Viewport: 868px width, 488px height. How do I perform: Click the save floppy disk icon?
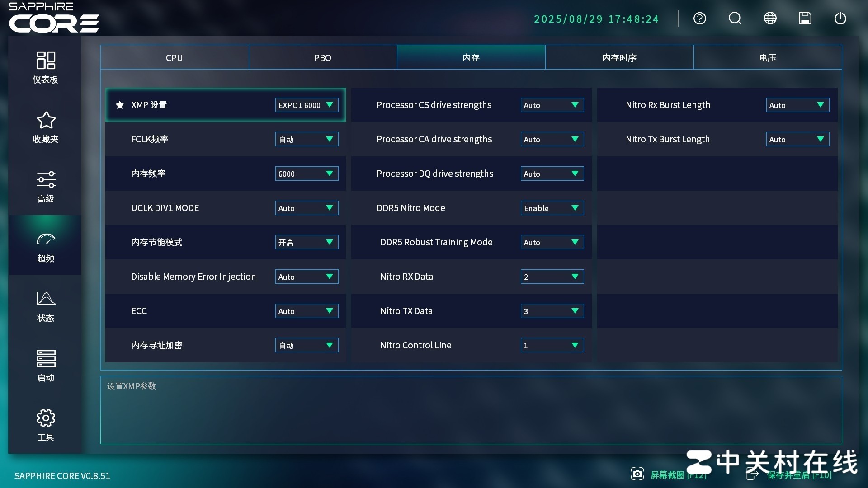tap(805, 19)
